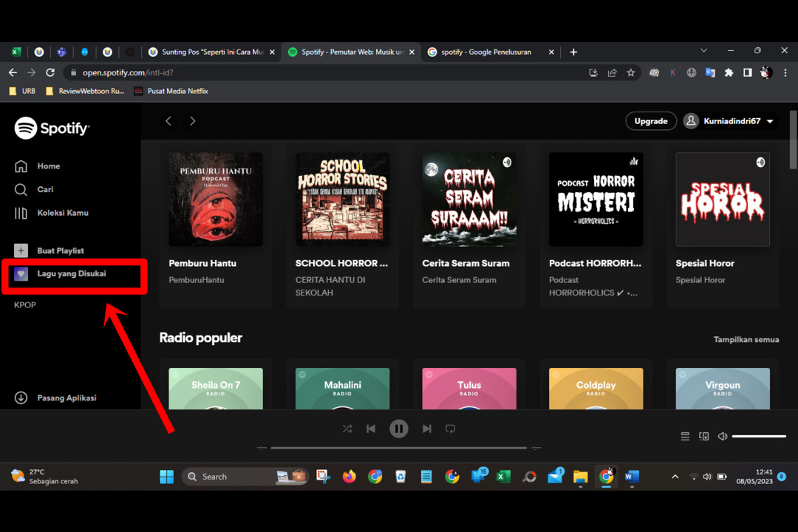
Task: Switch to the spotify Google Penelusuran tab
Action: (486, 52)
